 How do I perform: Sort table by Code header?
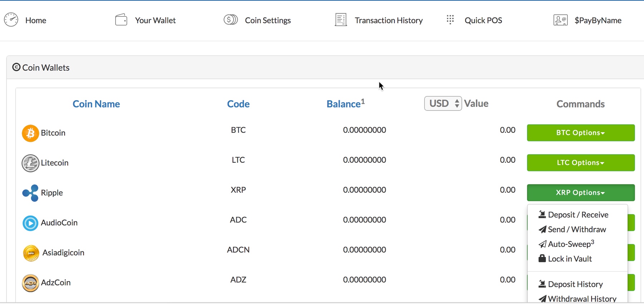(x=238, y=104)
